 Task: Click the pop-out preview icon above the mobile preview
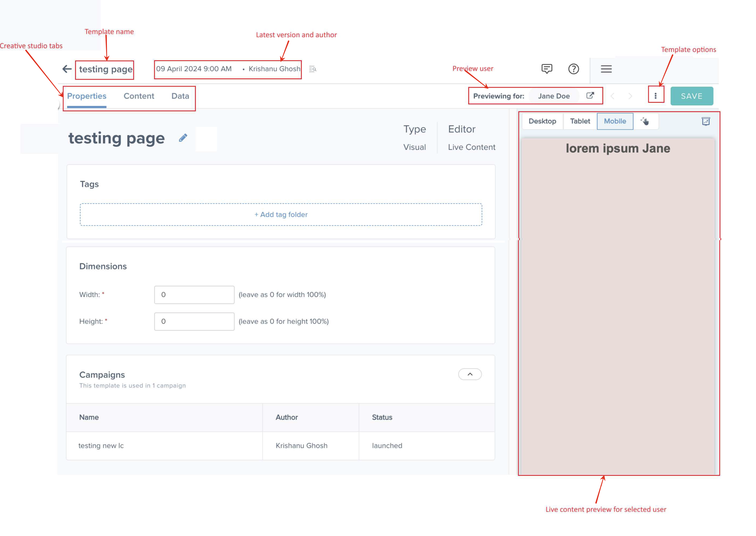point(706,121)
